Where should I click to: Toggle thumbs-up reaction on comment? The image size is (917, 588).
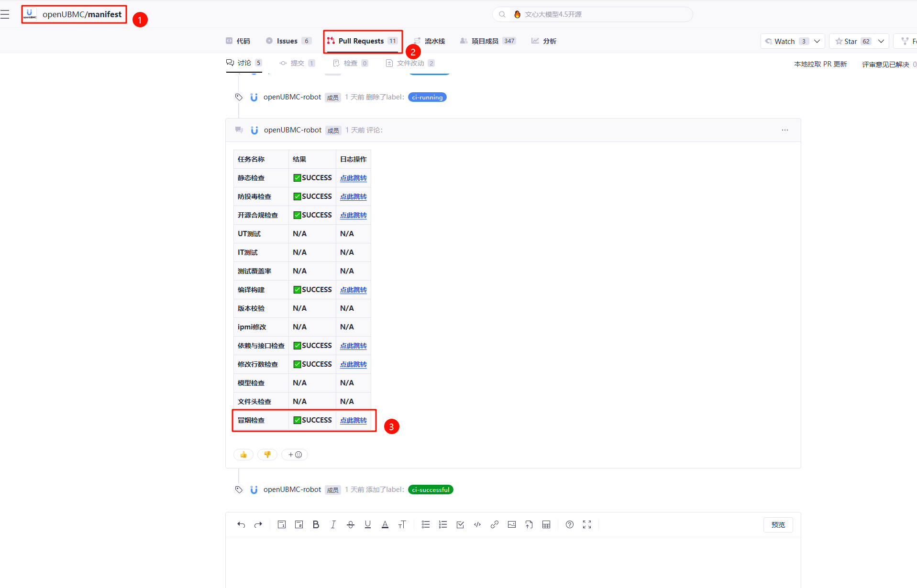pyautogui.click(x=243, y=455)
